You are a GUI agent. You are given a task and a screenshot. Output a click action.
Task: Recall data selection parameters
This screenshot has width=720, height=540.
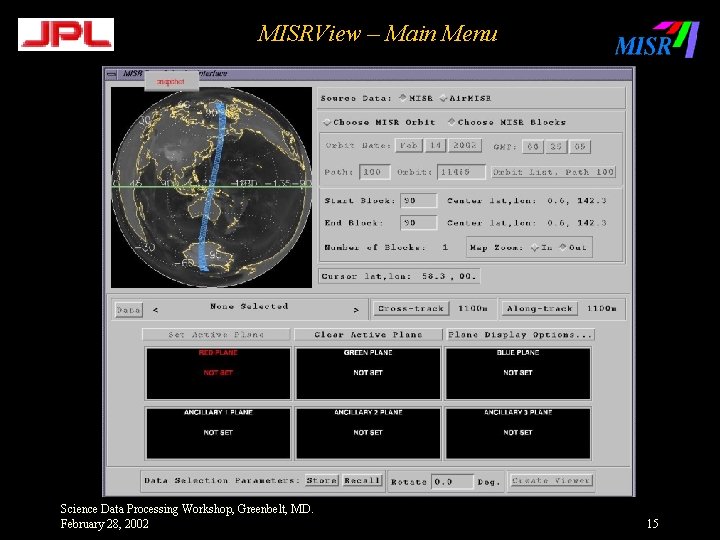click(362, 480)
